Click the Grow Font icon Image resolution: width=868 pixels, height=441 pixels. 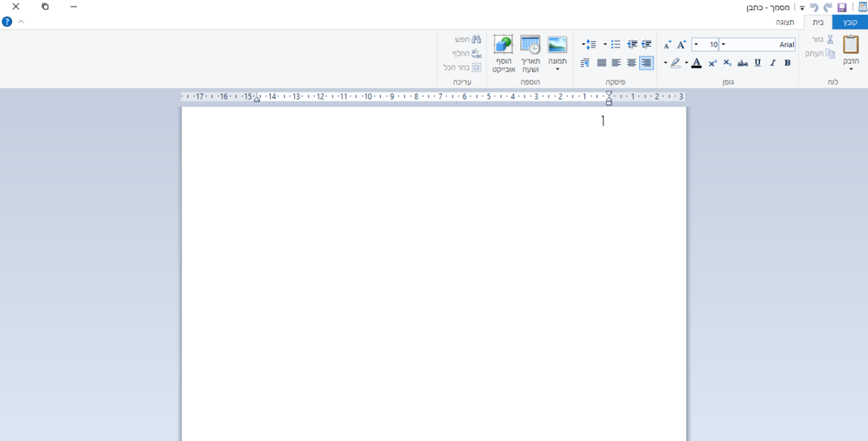point(681,44)
